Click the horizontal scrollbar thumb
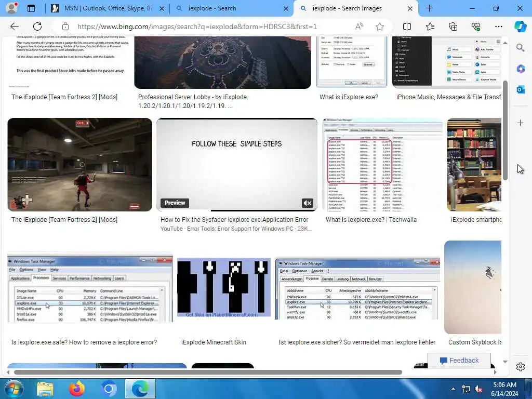Screen dimensions: 532x399 pos(208,372)
